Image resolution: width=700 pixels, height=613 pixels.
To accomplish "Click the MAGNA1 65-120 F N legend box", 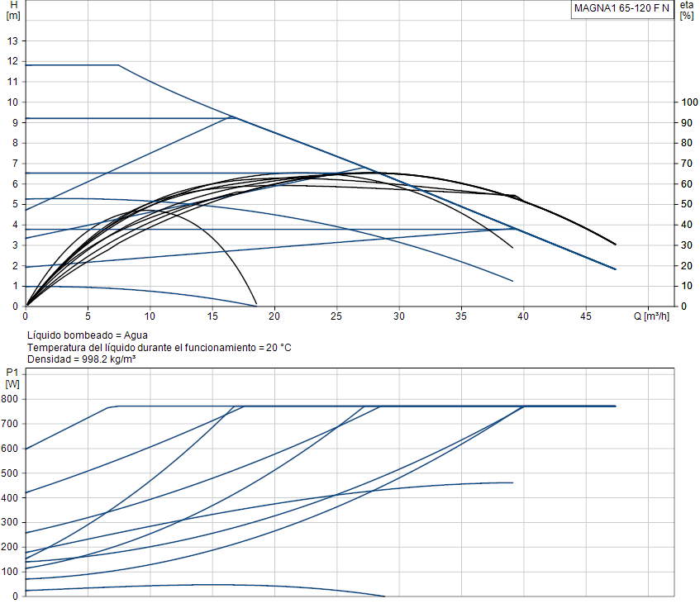I will pyautogui.click(x=621, y=9).
